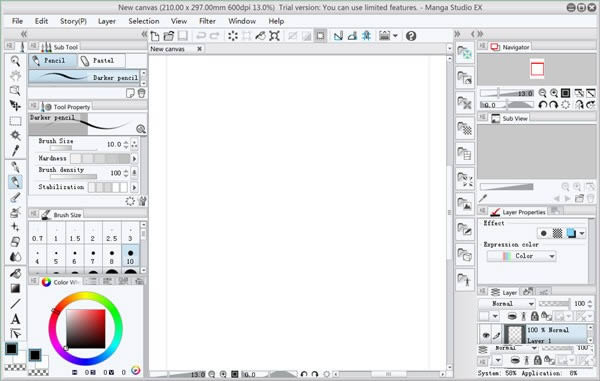The width and height of the screenshot is (600, 381).
Task: Open layer effect dropdown arrow
Action: coord(582,233)
